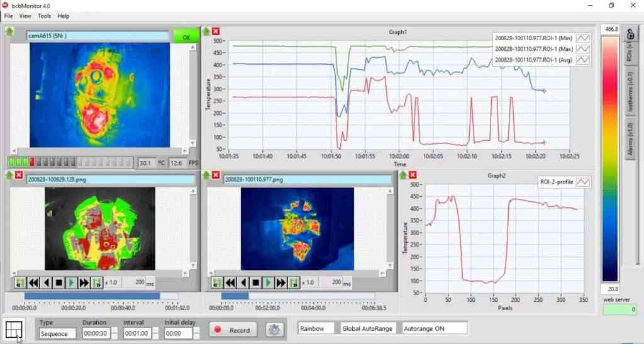Click the layout grid icon at bottom left
The width and height of the screenshot is (644, 344).
click(13, 329)
